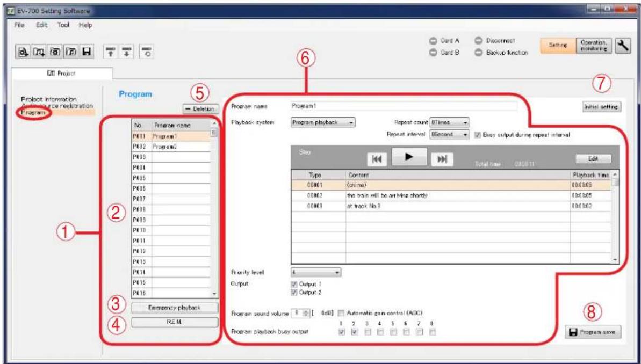Click the open audio folder toolbar icon
This screenshot has height=364, width=641.
[70, 52]
